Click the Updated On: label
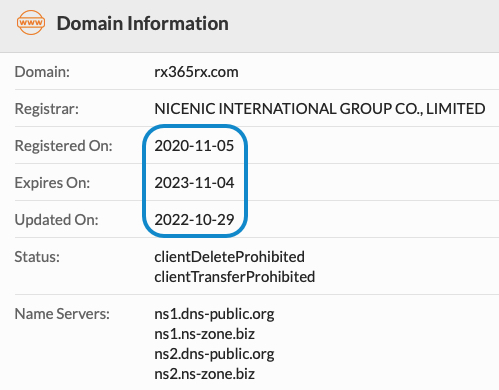The image size is (499, 390). point(56,220)
